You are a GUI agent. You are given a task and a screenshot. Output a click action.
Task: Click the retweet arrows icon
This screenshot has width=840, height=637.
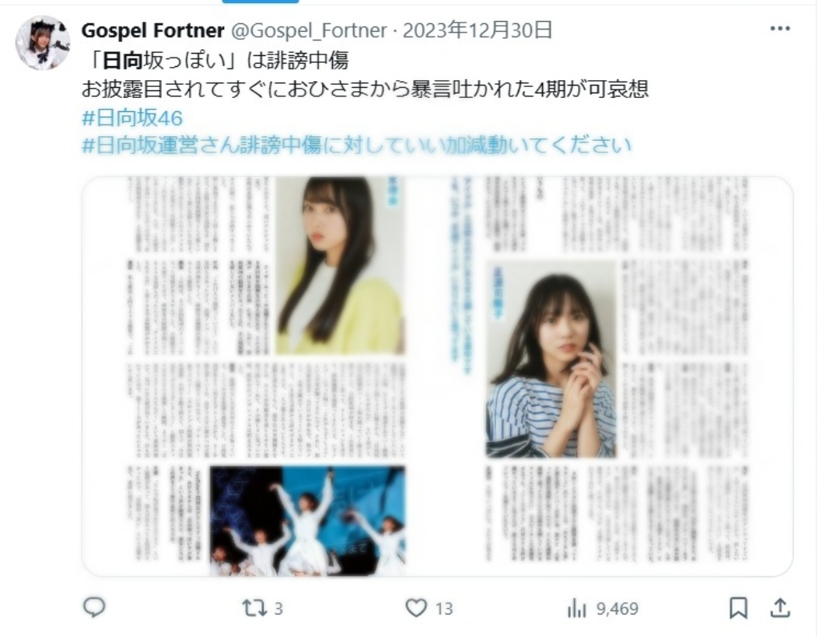click(x=254, y=608)
